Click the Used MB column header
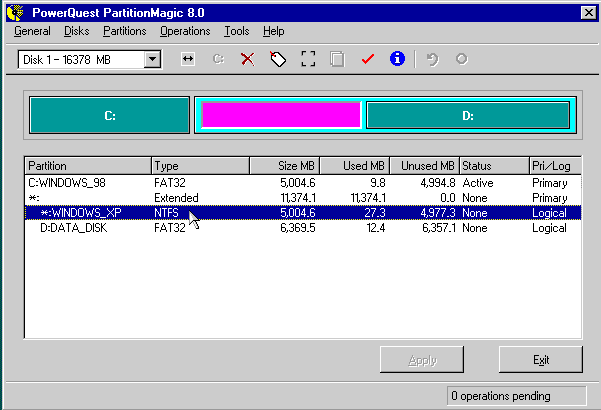This screenshot has width=601, height=410. pyautogui.click(x=355, y=166)
